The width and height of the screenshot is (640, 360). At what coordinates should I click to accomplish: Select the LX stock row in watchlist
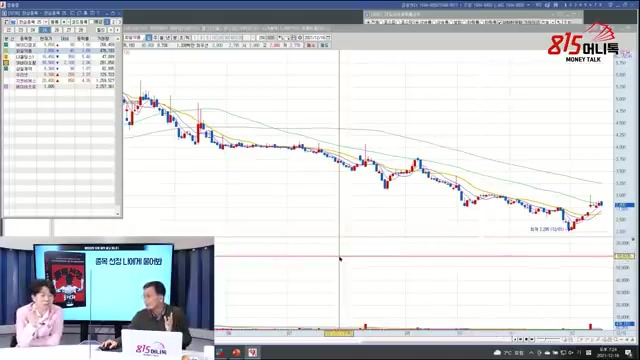click(59, 57)
